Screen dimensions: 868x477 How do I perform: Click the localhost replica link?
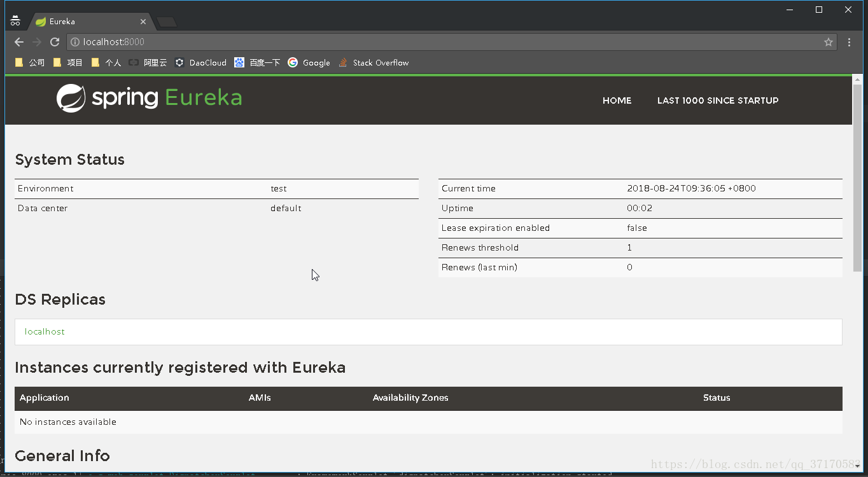coord(45,331)
